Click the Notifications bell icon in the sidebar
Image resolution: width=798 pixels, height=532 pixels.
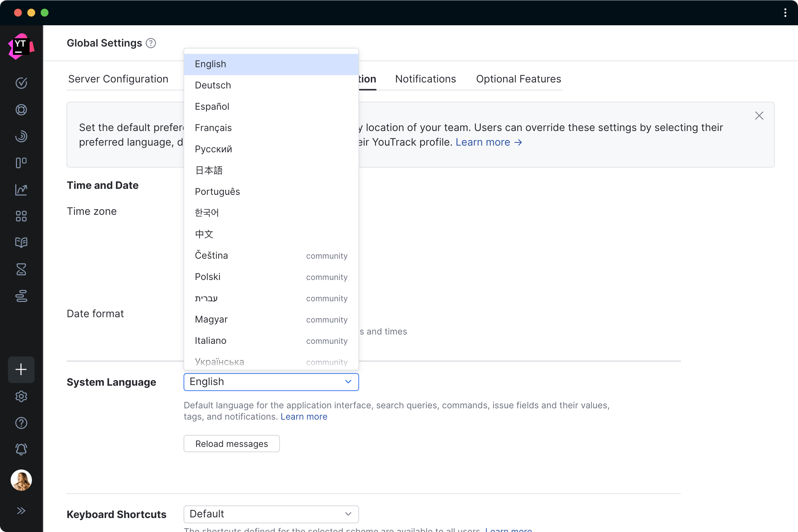[x=21, y=449]
